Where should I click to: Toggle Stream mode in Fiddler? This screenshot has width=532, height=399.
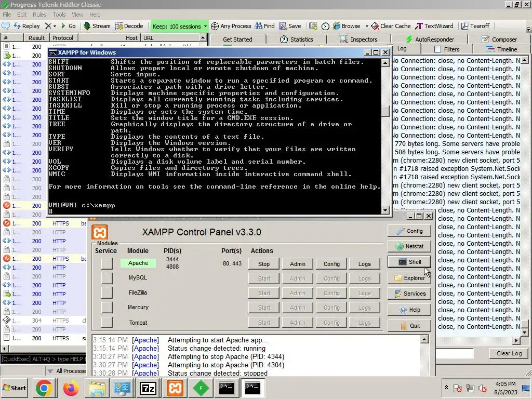point(97,26)
